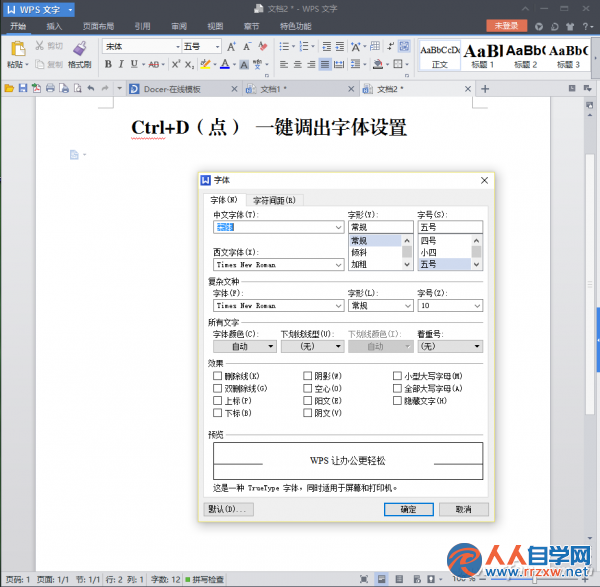
Task: Toggle Bold formatting in ribbon
Action: [x=108, y=64]
